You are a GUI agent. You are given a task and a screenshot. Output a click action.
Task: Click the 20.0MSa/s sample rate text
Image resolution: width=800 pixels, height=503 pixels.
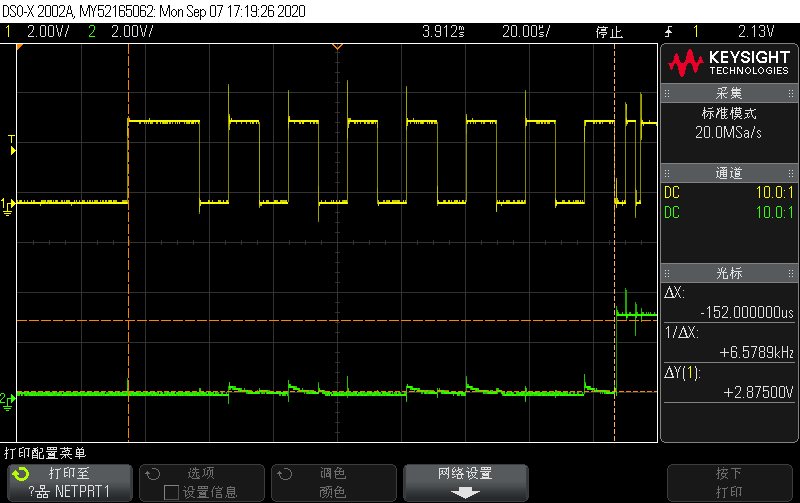[x=728, y=133]
